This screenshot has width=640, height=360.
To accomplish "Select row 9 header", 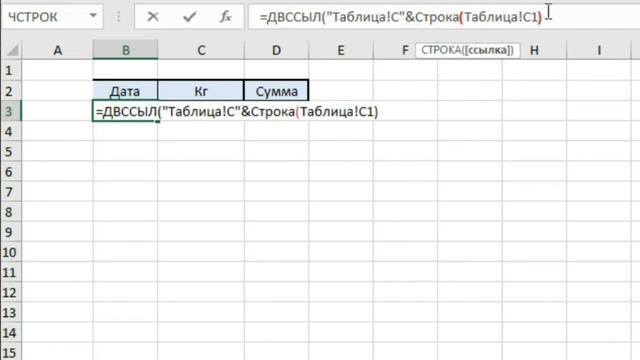I will point(11,232).
